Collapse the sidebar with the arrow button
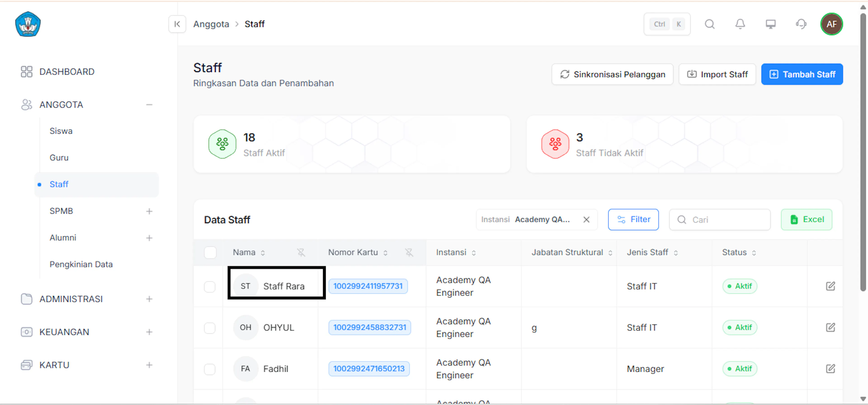 click(177, 24)
